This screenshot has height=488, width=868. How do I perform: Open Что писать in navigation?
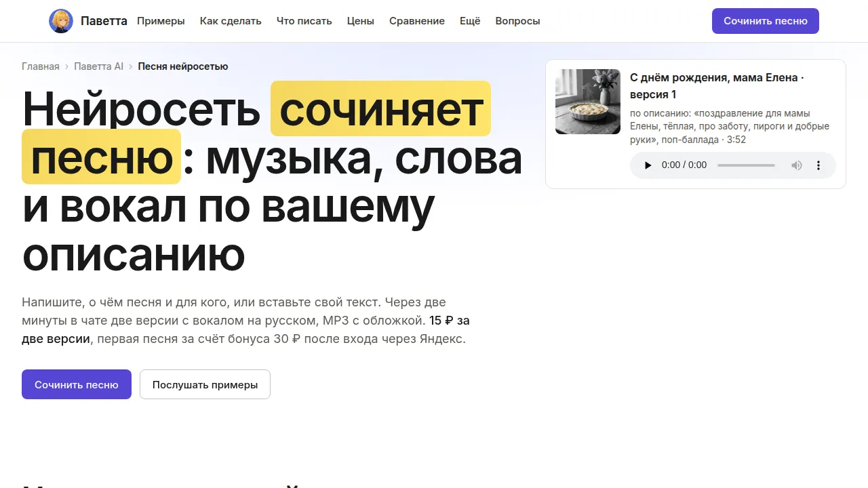304,21
